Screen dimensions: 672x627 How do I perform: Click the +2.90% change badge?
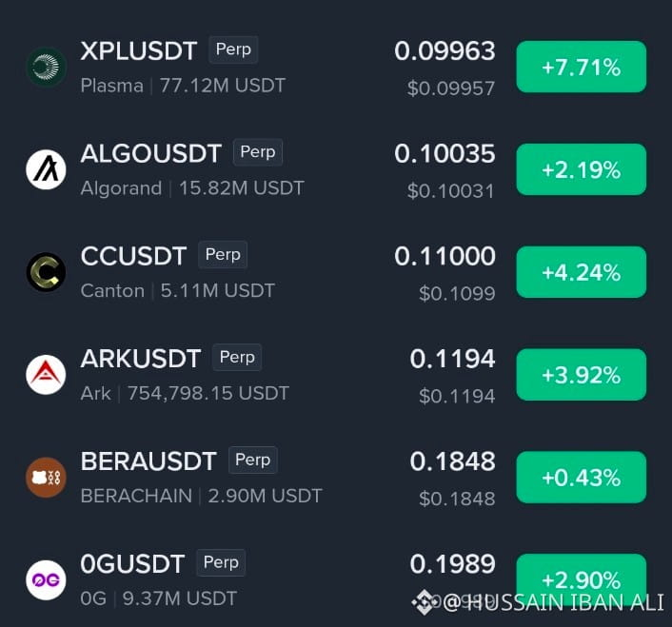pos(582,579)
